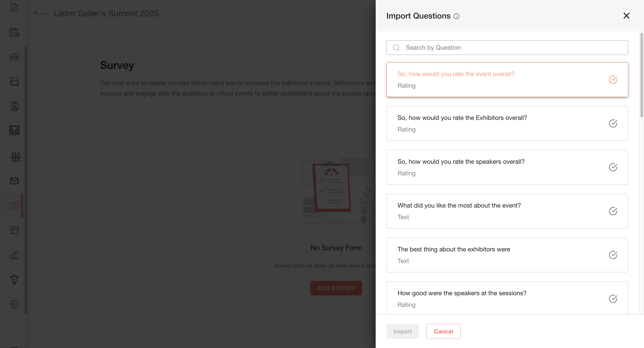Screen dimensions: 644x348
Task: Click the Cancel button
Action: coord(443,331)
